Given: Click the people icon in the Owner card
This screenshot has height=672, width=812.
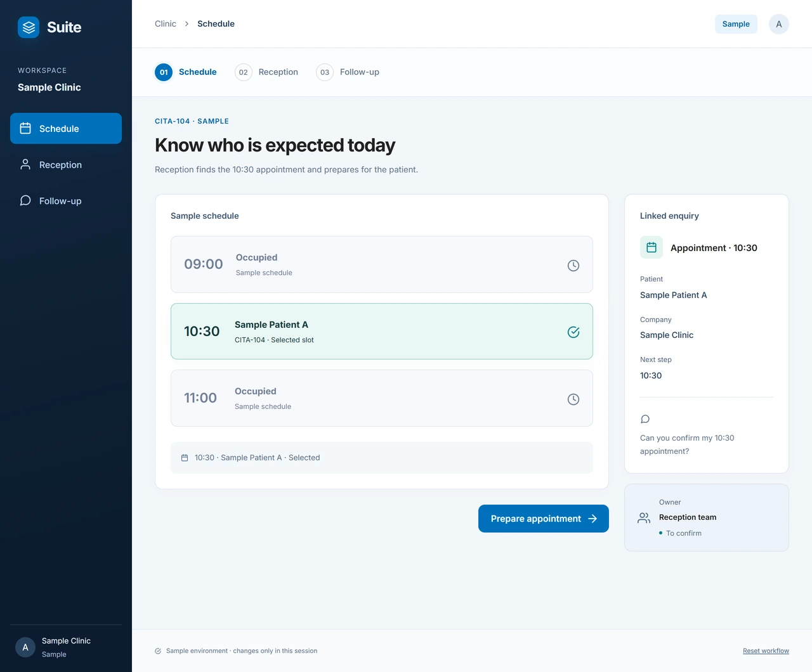Looking at the screenshot, I should click(x=644, y=518).
